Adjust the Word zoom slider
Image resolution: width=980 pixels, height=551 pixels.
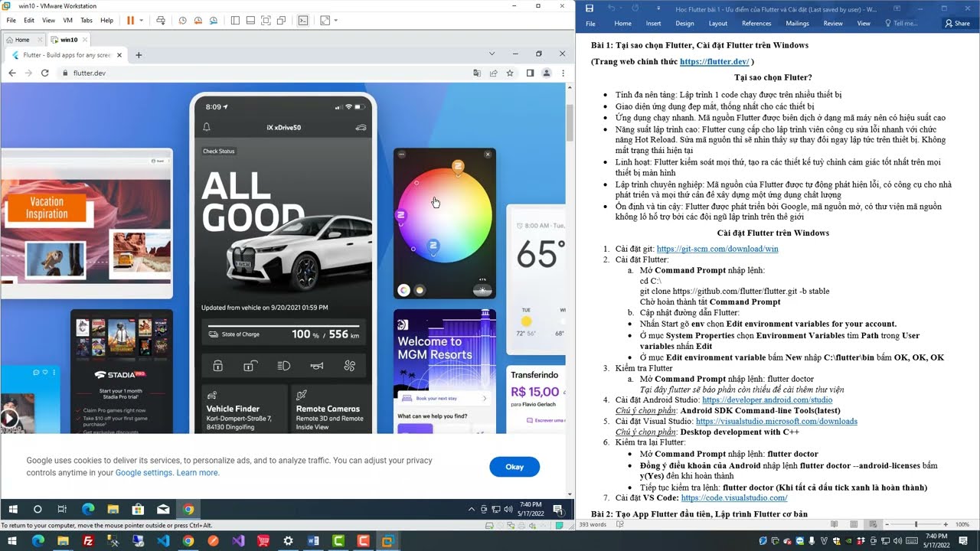[916, 524]
